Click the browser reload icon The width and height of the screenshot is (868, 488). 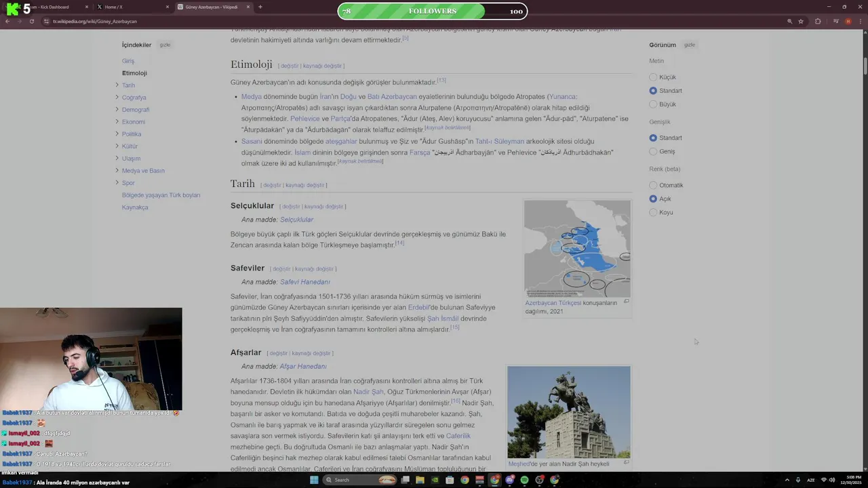pyautogui.click(x=31, y=21)
